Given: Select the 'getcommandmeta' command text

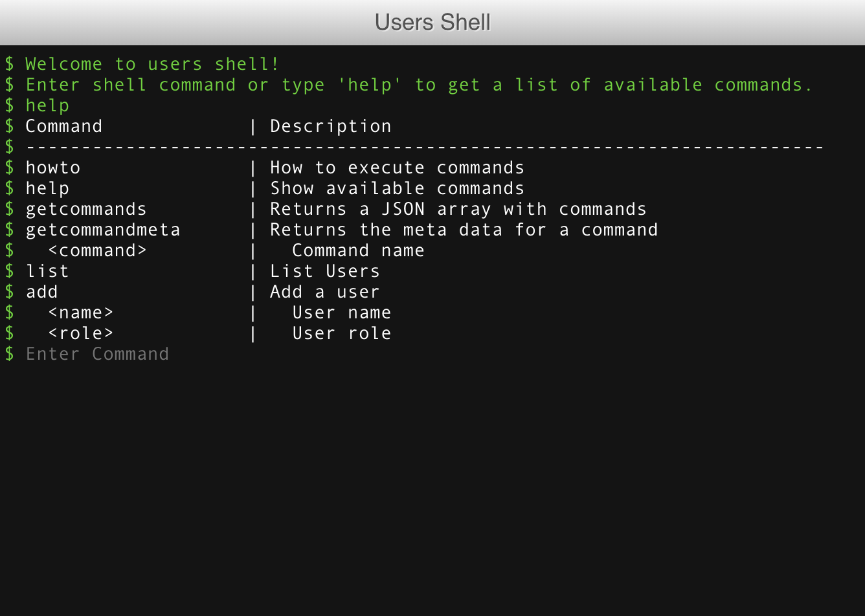Looking at the screenshot, I should 103,230.
